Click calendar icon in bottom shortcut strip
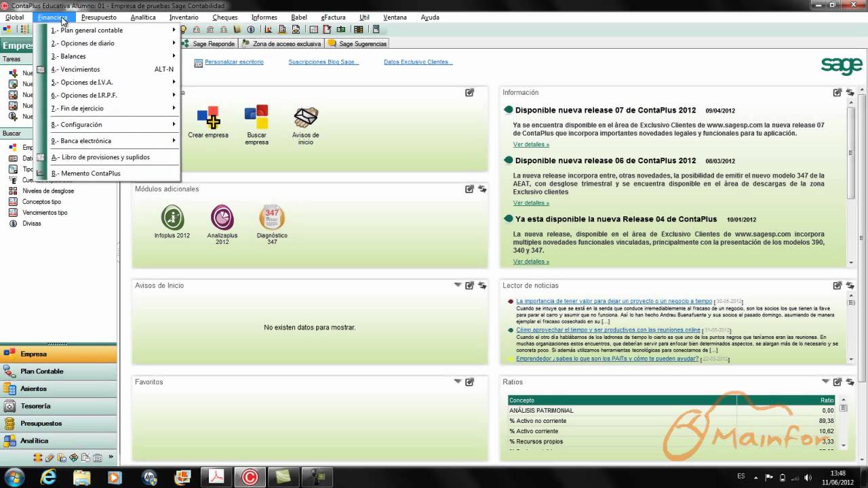 97,457
